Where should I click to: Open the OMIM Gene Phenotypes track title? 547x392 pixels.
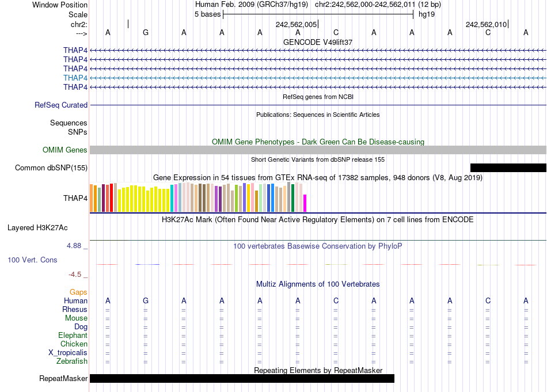[318, 142]
